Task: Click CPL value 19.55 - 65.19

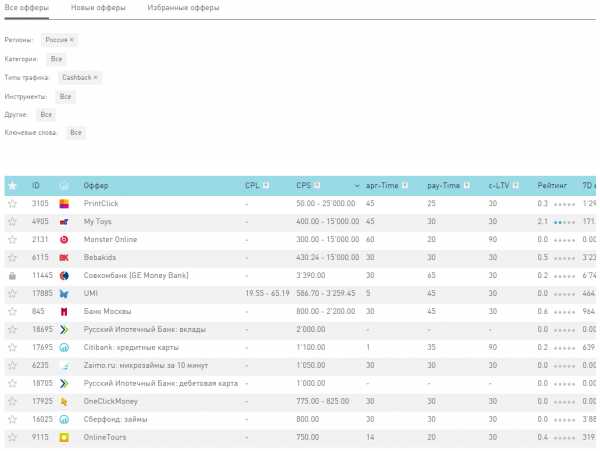Action: 267,293
